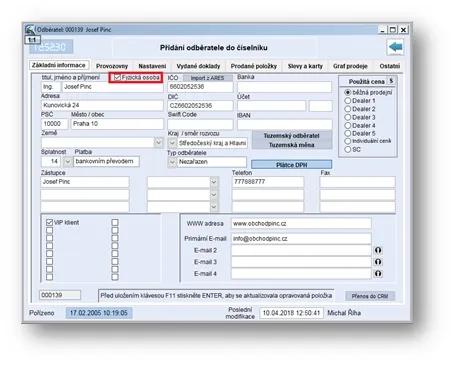Click the 1:1 zoom indicator
The width and height of the screenshot is (455, 366).
tap(32, 40)
